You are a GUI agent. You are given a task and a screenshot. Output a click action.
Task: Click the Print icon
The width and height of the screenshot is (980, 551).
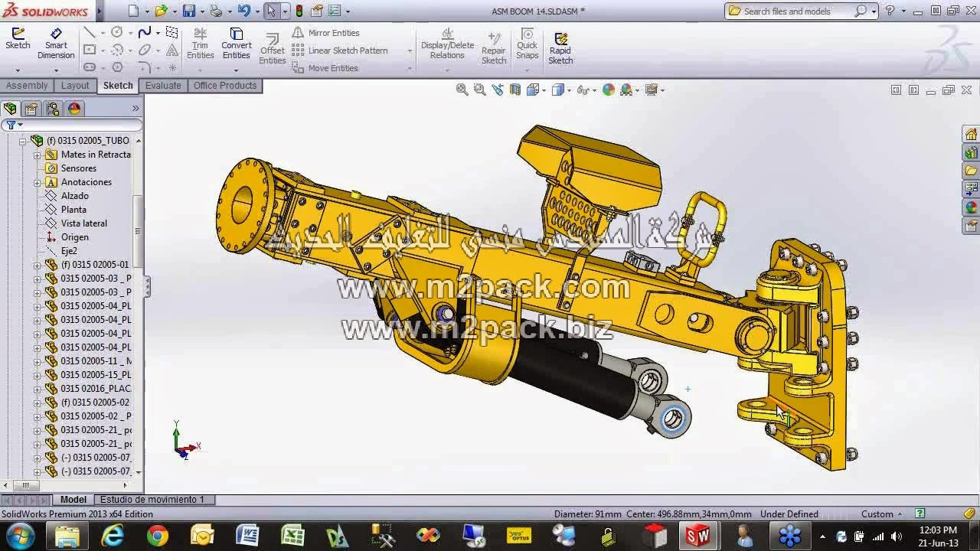[216, 11]
